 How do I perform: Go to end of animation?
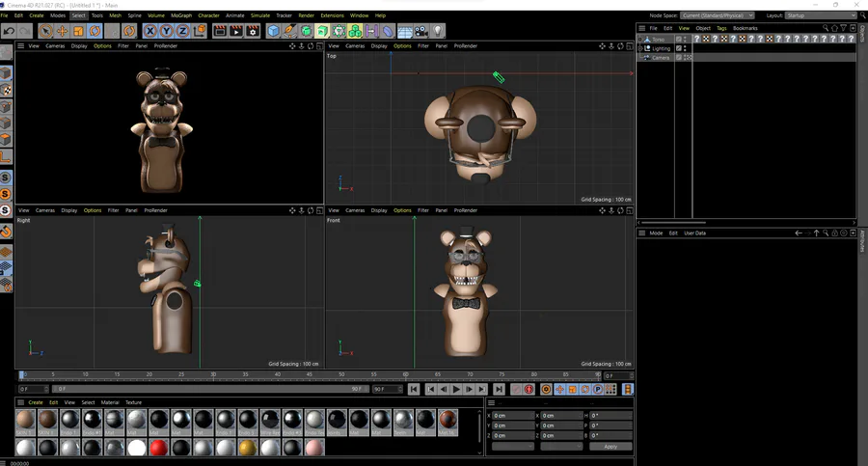pyautogui.click(x=499, y=390)
